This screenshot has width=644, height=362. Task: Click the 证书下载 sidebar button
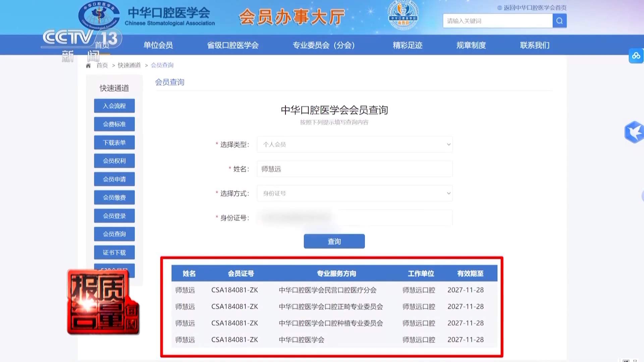click(x=114, y=252)
